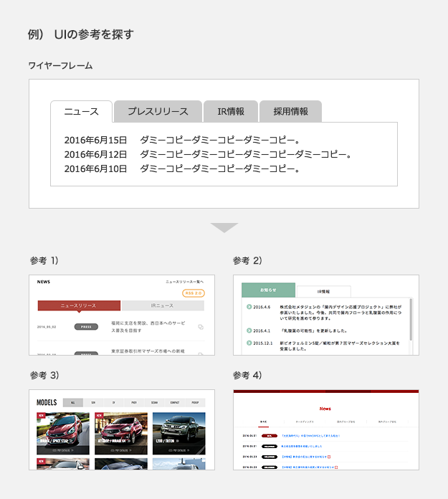Screen dimensions: 448x499
Task: Open the IR情報 tab in wireframe
Action: (231, 111)
